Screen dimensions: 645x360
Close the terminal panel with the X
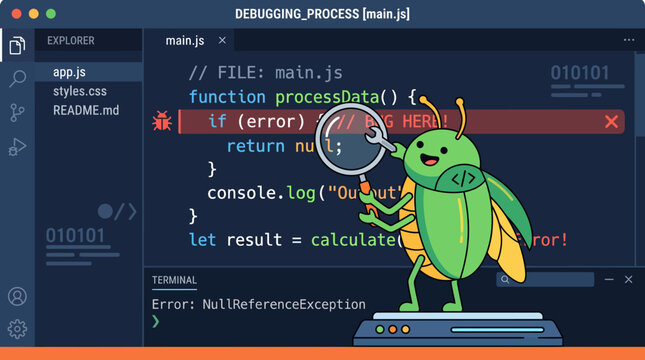tap(628, 279)
